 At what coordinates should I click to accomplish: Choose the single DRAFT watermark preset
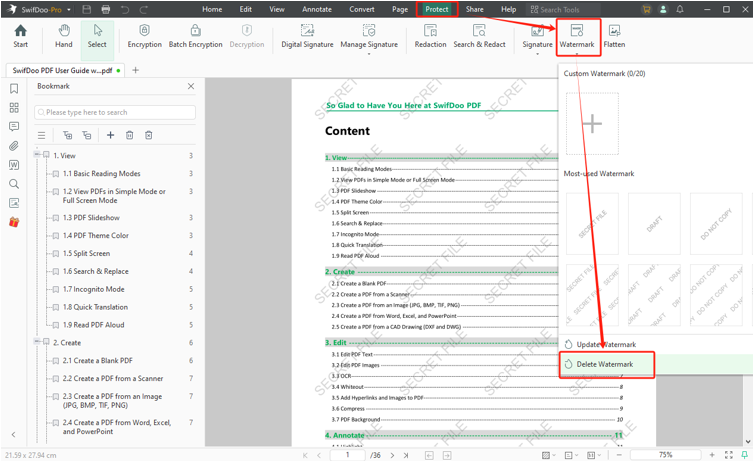pyautogui.click(x=654, y=224)
